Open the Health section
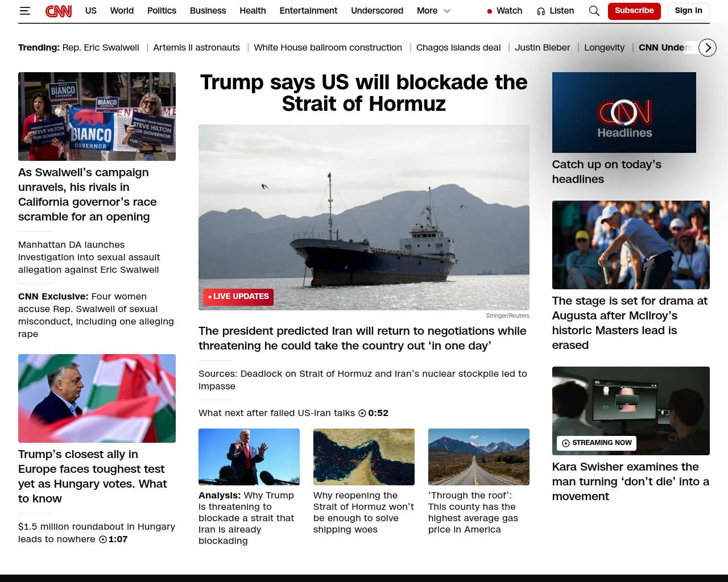This screenshot has width=728, height=582. [x=253, y=11]
